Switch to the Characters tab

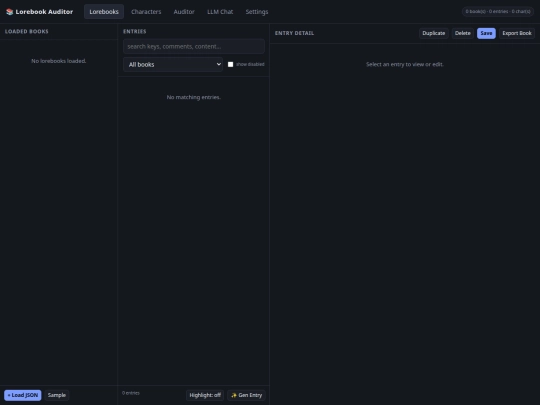tap(146, 12)
